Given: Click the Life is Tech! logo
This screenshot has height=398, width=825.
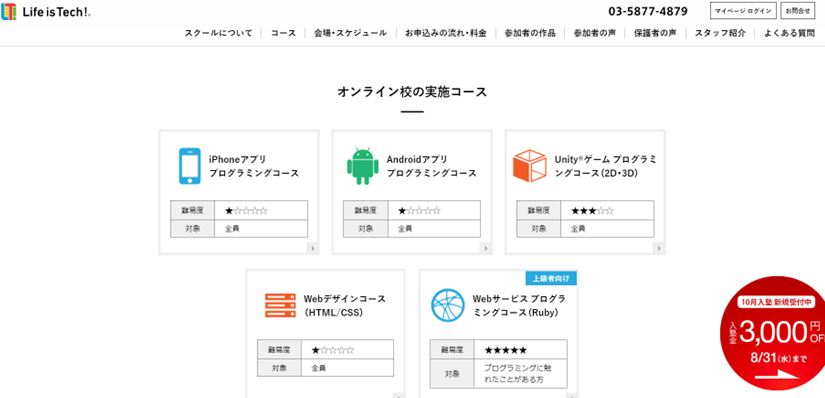Looking at the screenshot, I should coord(46,12).
